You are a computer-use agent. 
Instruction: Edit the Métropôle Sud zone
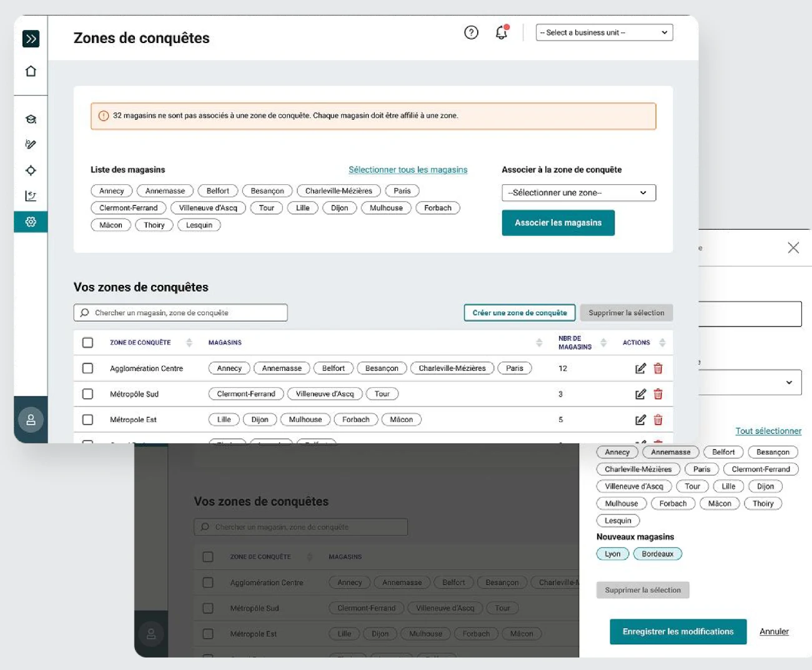pyautogui.click(x=640, y=394)
